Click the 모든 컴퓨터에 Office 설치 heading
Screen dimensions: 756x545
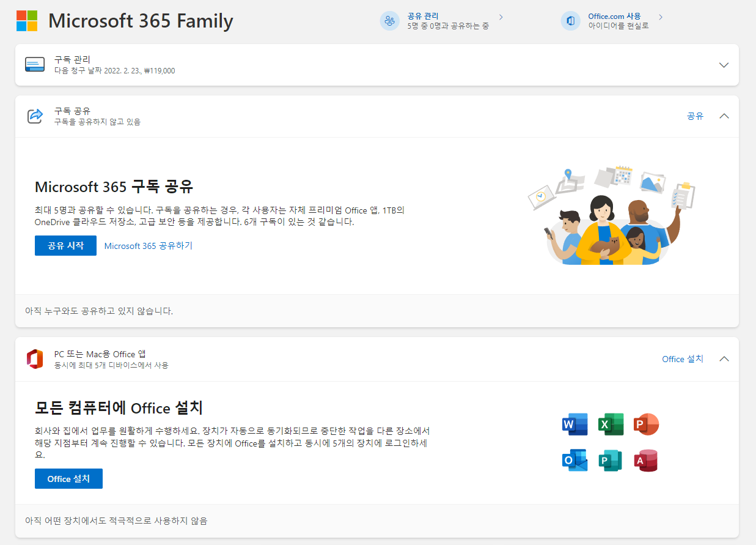tap(119, 408)
